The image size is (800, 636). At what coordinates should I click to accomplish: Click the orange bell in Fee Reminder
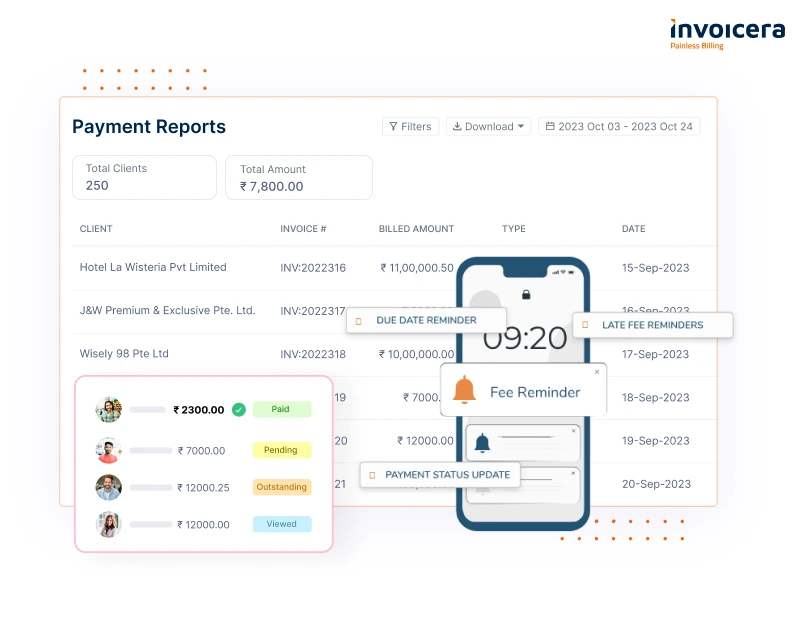coord(464,390)
